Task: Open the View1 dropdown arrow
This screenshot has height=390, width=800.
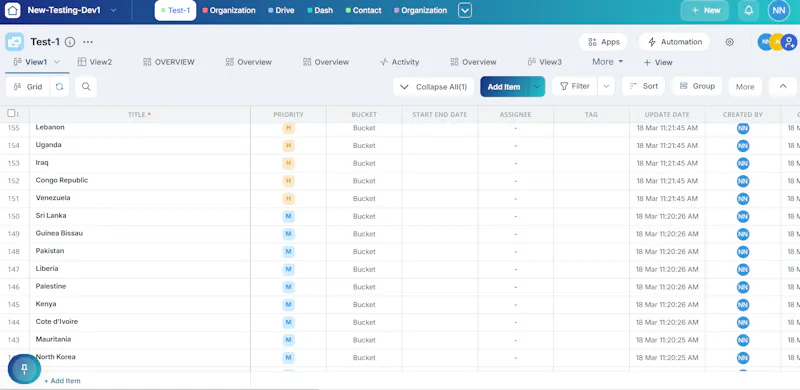Action: tap(57, 62)
